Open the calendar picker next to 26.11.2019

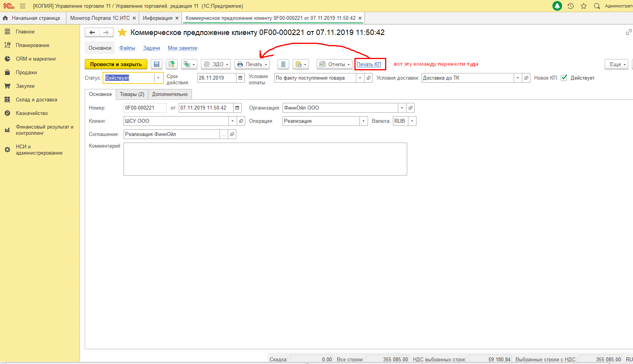pos(241,78)
